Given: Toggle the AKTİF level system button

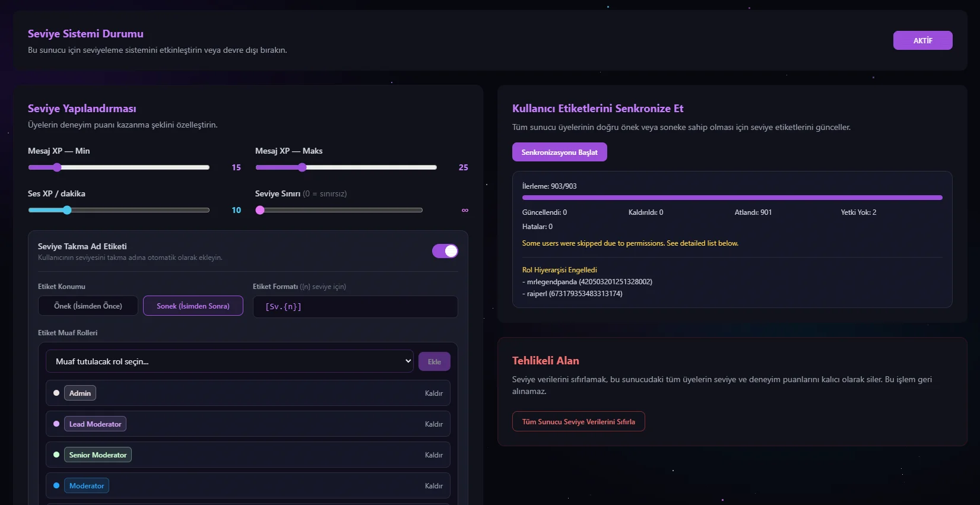Looking at the screenshot, I should [x=922, y=40].
